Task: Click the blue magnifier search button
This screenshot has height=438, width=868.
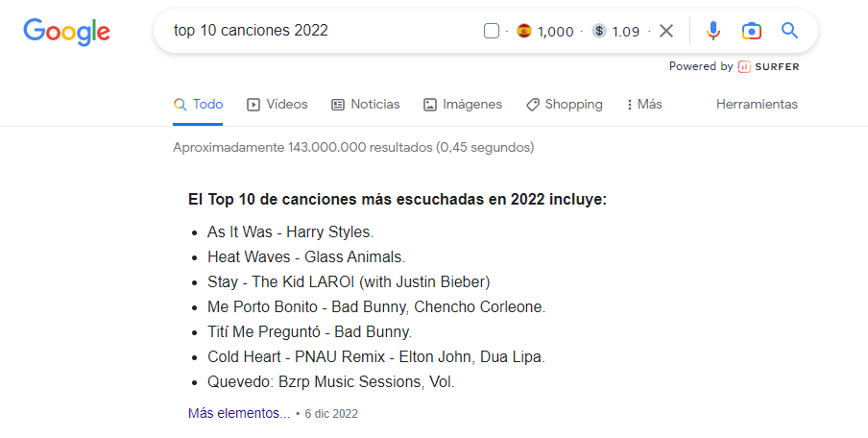Action: [x=789, y=31]
